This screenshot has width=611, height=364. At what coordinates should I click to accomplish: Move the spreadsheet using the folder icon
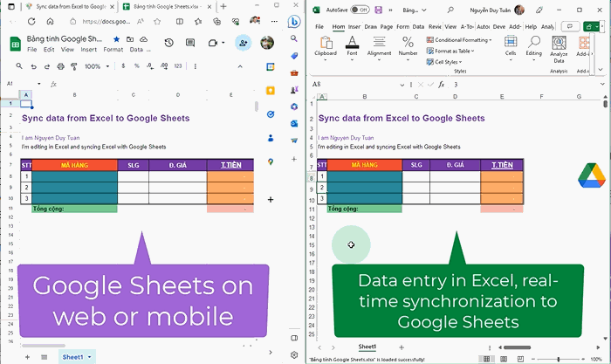pyautogui.click(x=130, y=39)
